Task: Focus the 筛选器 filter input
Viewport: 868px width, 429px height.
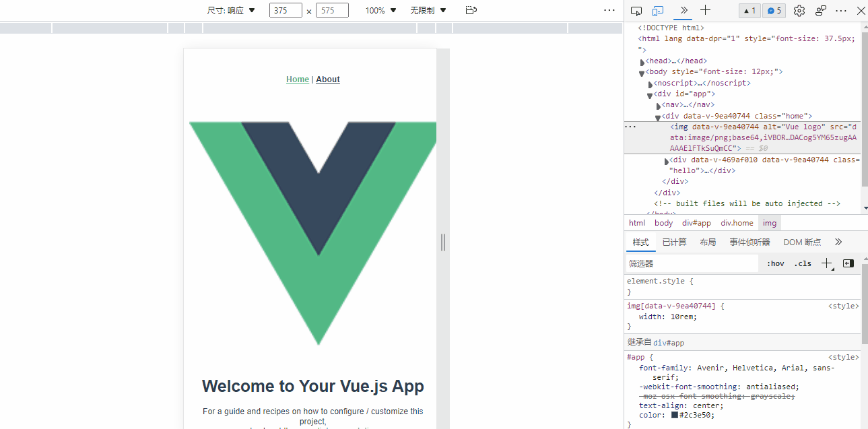Action: (x=692, y=263)
